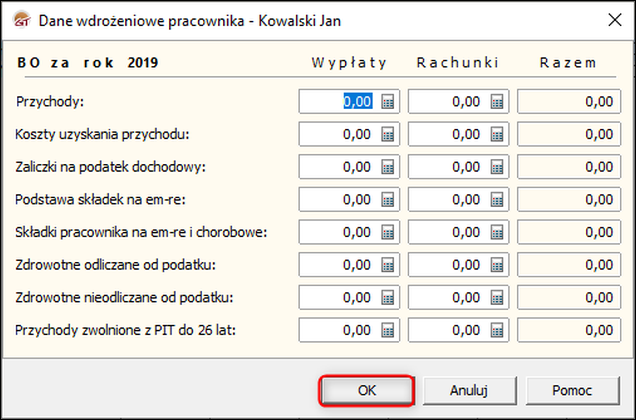The image size is (636, 420).
Task: Open calculator for Zaliczki na podatek Rachunki
Action: pos(497,167)
